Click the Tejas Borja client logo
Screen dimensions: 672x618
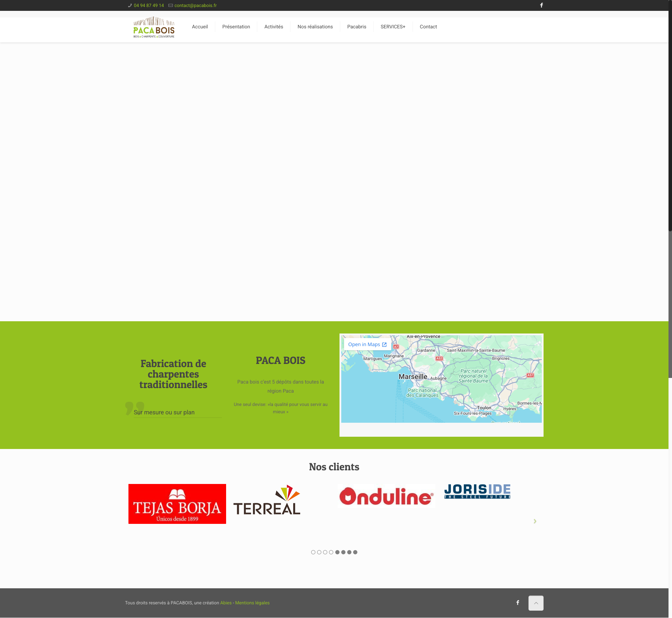[177, 504]
